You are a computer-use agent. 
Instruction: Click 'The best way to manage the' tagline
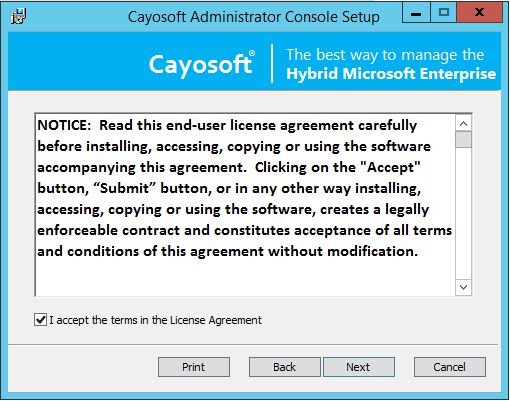[x=385, y=55]
